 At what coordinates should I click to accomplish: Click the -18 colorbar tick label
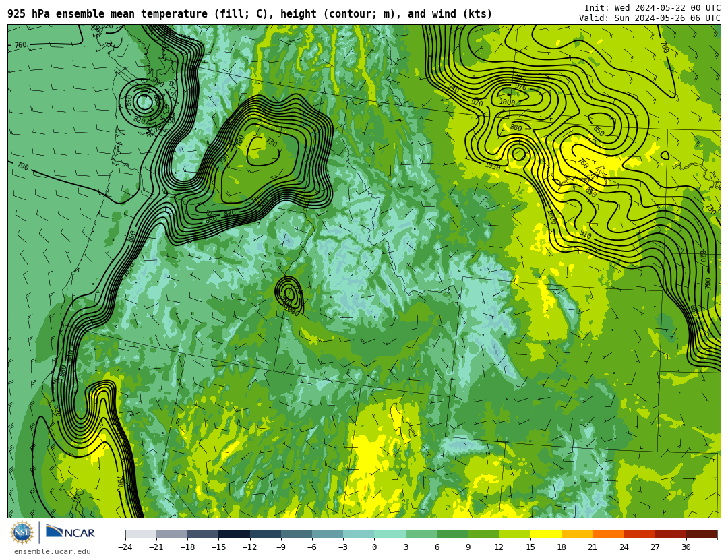click(x=187, y=547)
